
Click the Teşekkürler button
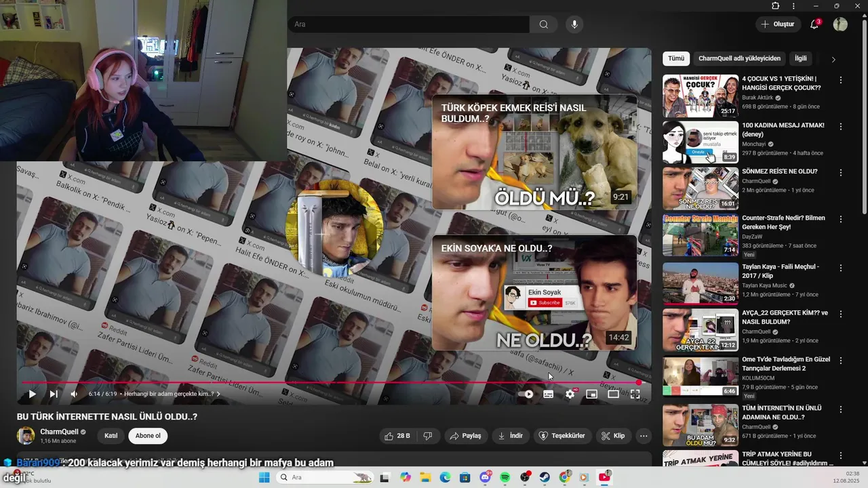pyautogui.click(x=561, y=436)
